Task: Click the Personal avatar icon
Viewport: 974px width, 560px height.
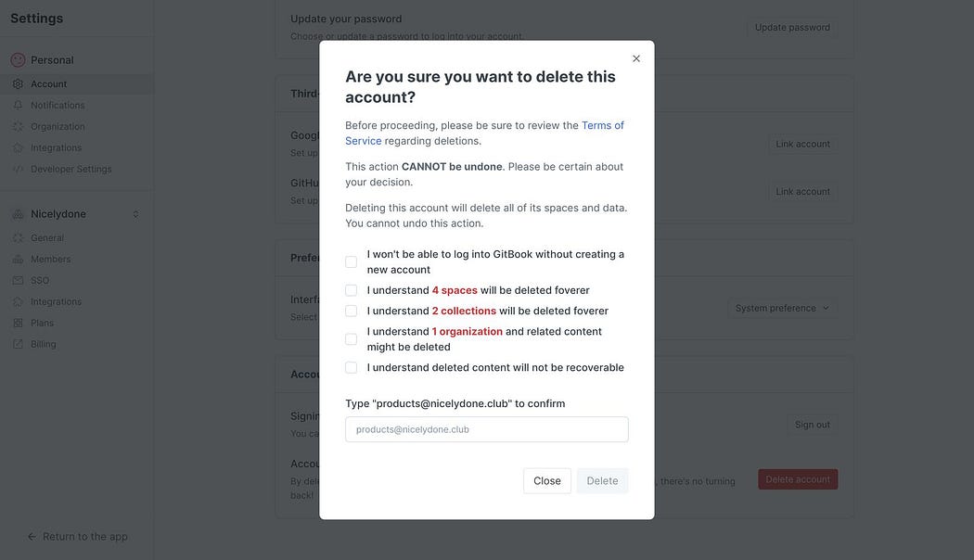Action: [18, 60]
